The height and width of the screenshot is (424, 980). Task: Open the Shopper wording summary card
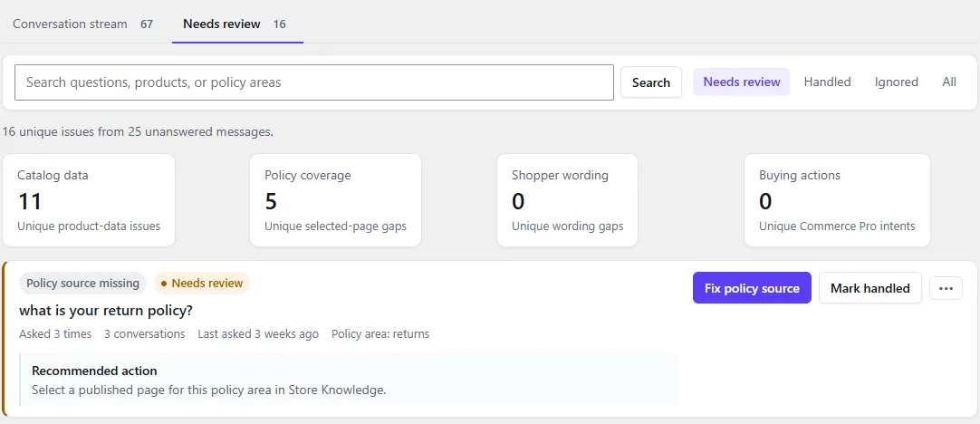[568, 200]
